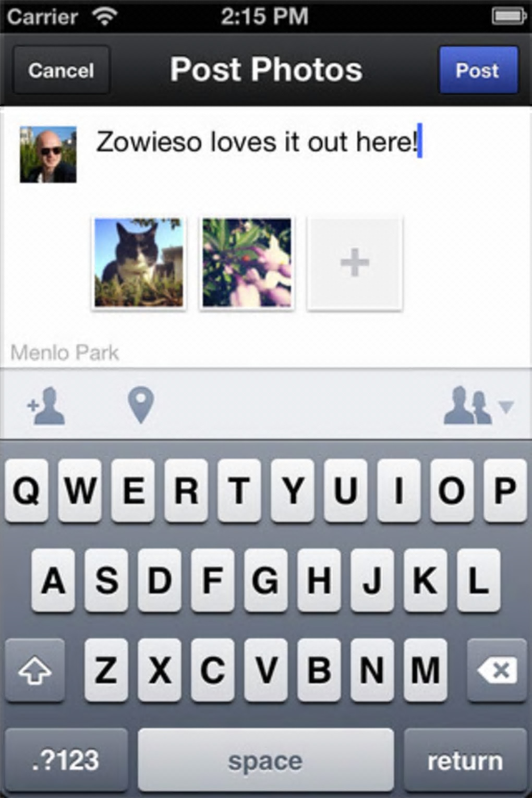Tap the Q key
The image size is (532, 798).
pos(27,491)
